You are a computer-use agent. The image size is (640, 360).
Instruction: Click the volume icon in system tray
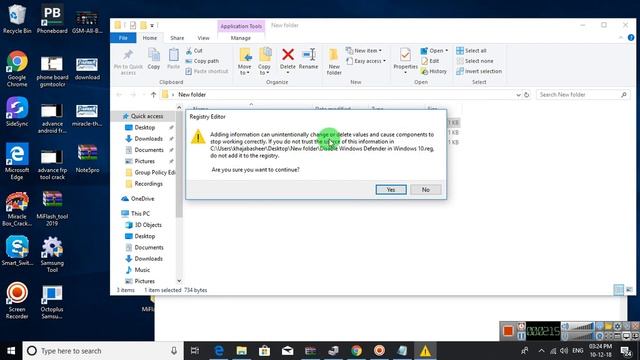pos(564,351)
